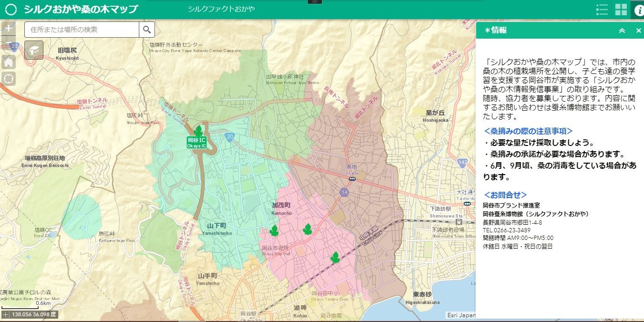
Task: Select tree marker beside the Chuo Line railway
Action: [335, 258]
